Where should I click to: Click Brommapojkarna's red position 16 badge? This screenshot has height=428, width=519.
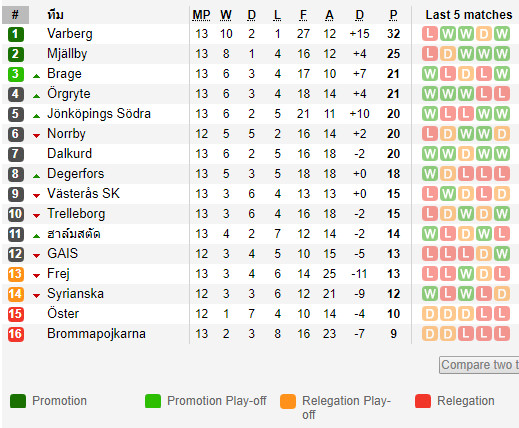click(16, 334)
